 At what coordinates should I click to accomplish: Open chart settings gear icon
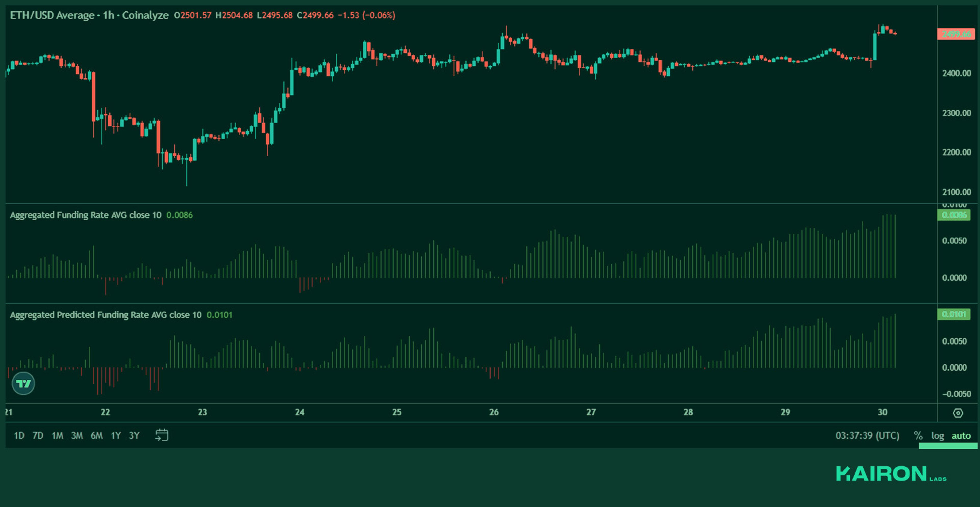[958, 412]
